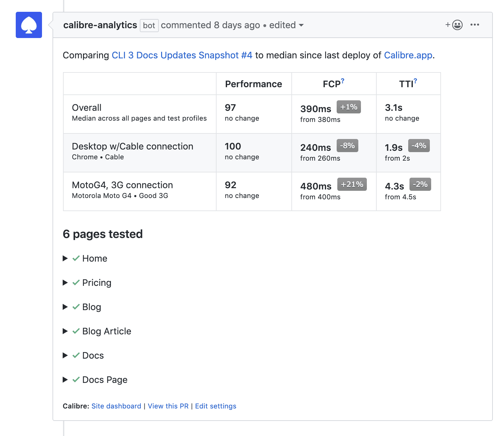504x436 pixels.
Task: Open the comment options kebab menu
Action: click(475, 25)
